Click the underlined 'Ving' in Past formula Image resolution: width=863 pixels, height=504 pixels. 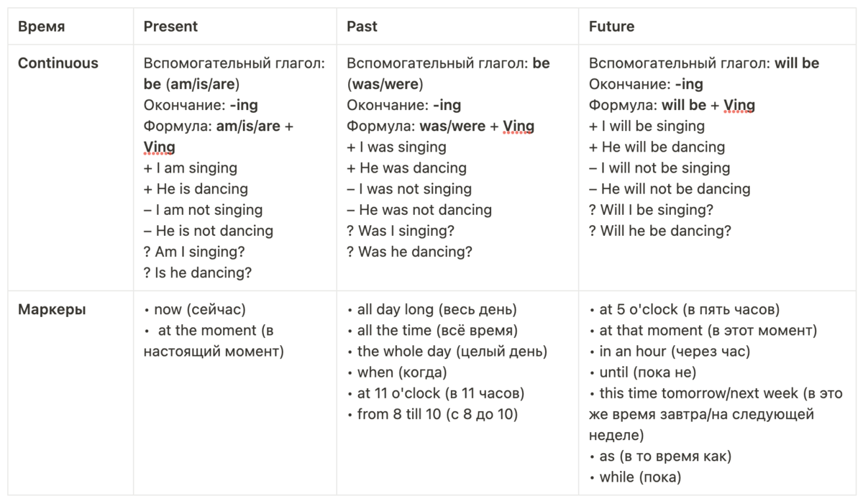pos(519,127)
